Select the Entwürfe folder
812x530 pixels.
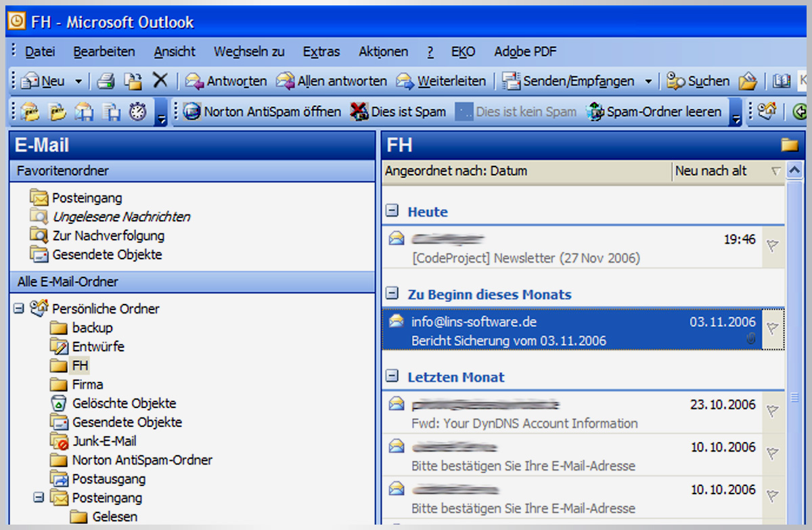(x=98, y=347)
